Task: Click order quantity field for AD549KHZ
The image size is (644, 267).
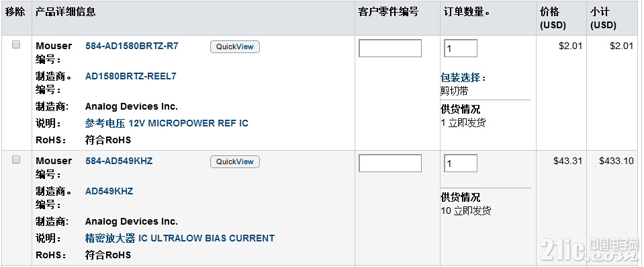Action: click(461, 163)
